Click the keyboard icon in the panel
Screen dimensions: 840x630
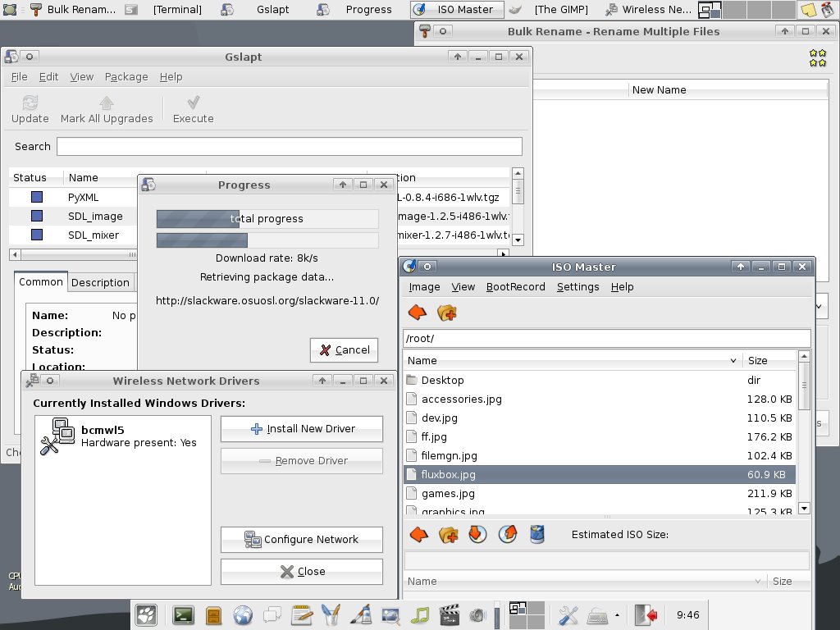[x=597, y=616]
